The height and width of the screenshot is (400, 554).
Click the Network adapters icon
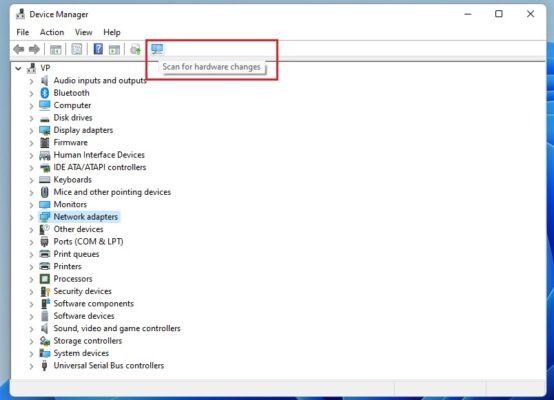(x=45, y=217)
